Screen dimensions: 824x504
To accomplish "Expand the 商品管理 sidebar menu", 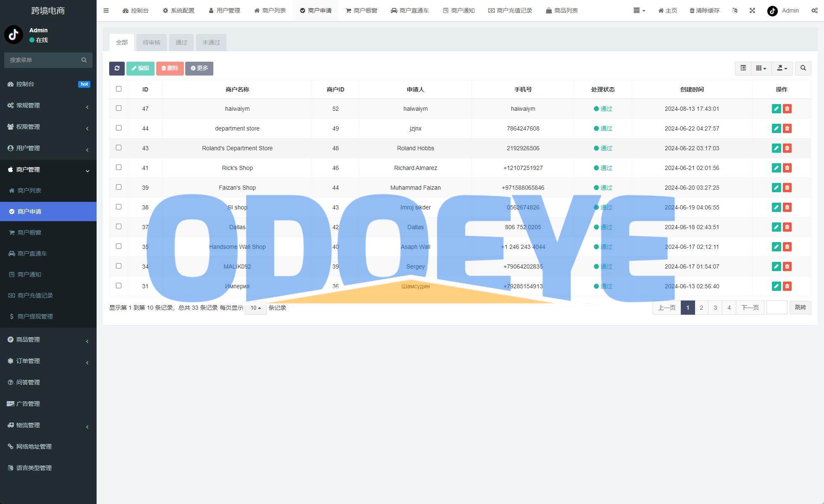I will tap(48, 339).
